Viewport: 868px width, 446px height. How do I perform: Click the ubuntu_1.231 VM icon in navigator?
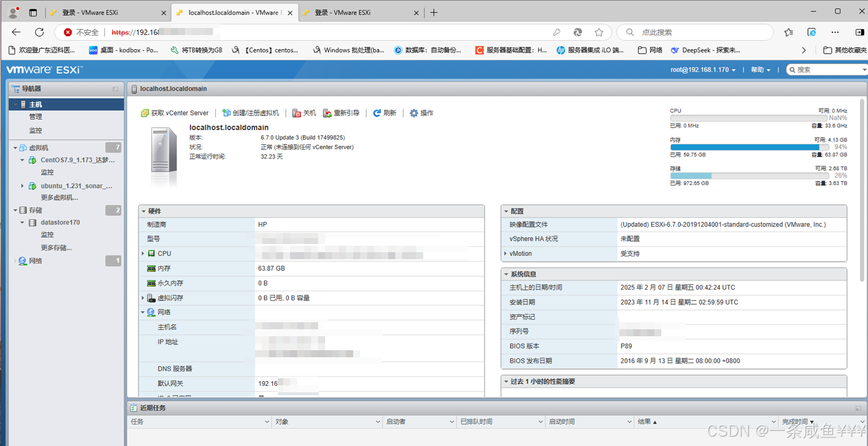tap(33, 186)
